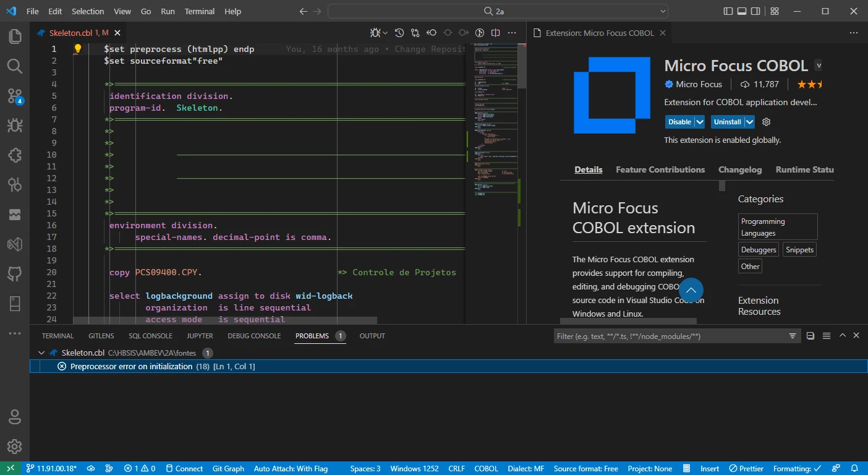Screen dimensions: 868x475
Task: Open the command center search dropdown
Action: coord(663,11)
